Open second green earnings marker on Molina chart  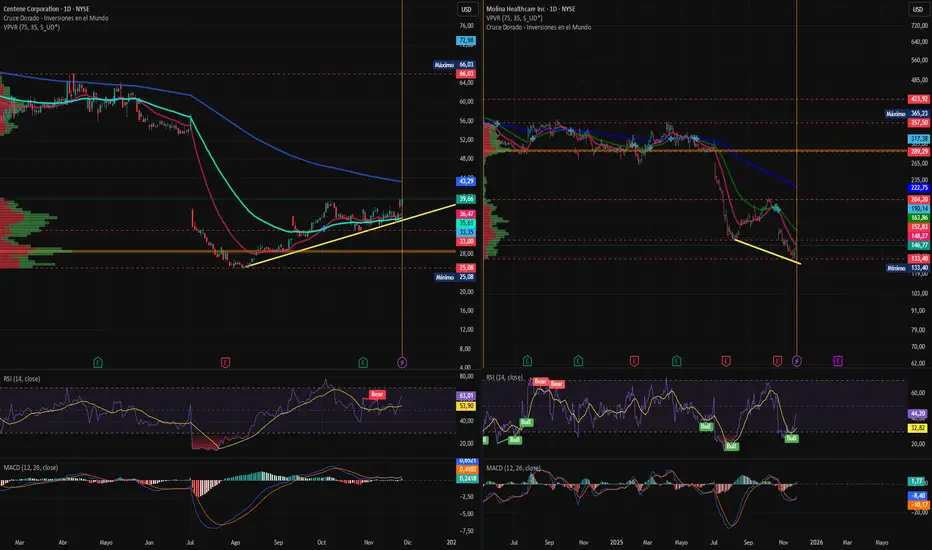[x=578, y=361]
